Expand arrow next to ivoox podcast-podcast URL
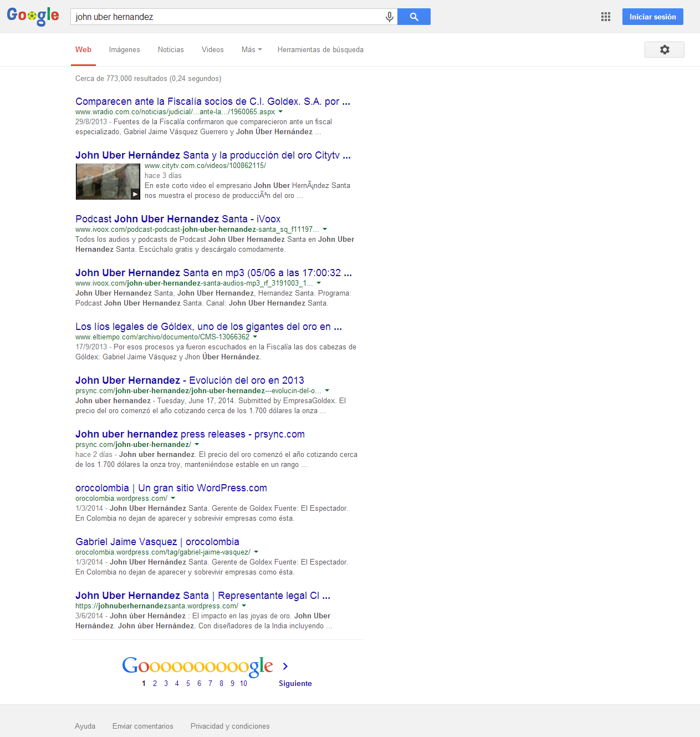Image resolution: width=700 pixels, height=737 pixels. tap(325, 229)
